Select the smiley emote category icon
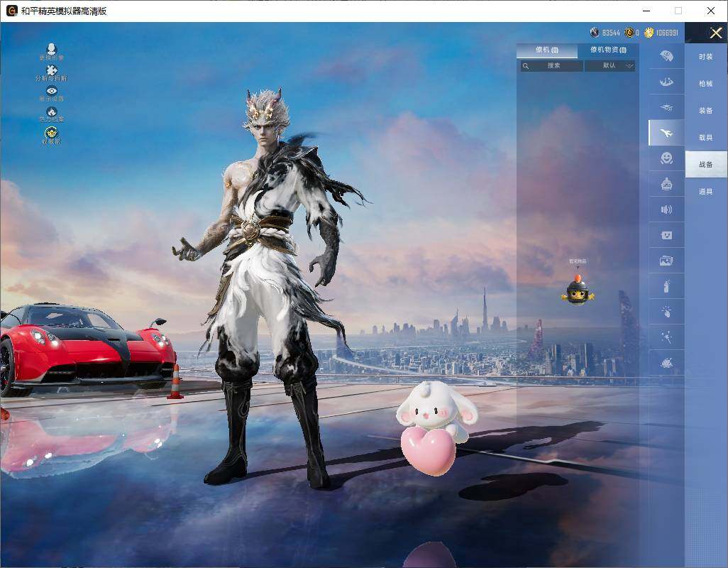The height and width of the screenshot is (568, 728). click(x=667, y=158)
